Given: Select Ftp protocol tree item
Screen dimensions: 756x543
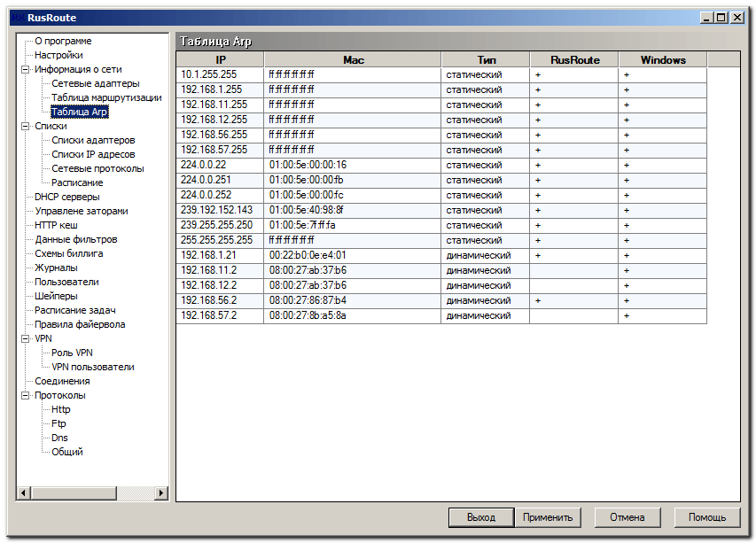Looking at the screenshot, I should click(58, 424).
